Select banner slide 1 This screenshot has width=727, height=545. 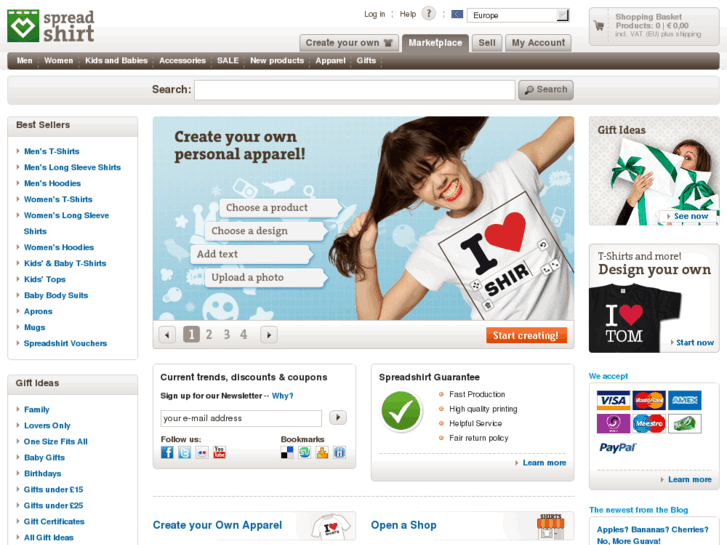pos(191,334)
